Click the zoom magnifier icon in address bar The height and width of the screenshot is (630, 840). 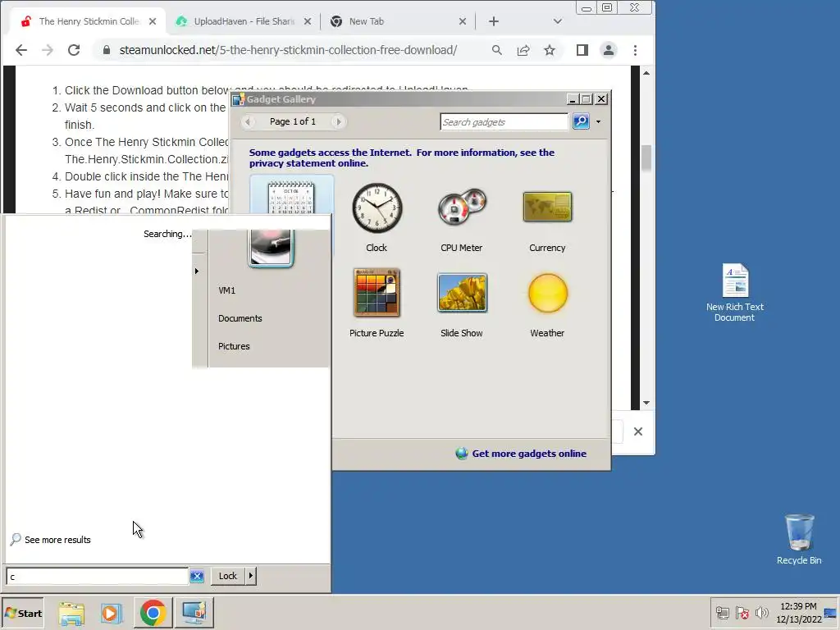pos(497,50)
